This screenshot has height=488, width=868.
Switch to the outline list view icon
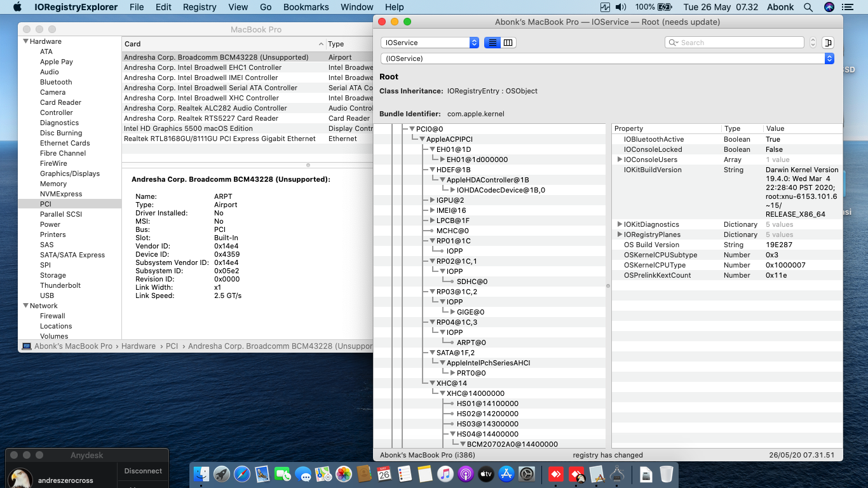(x=492, y=43)
